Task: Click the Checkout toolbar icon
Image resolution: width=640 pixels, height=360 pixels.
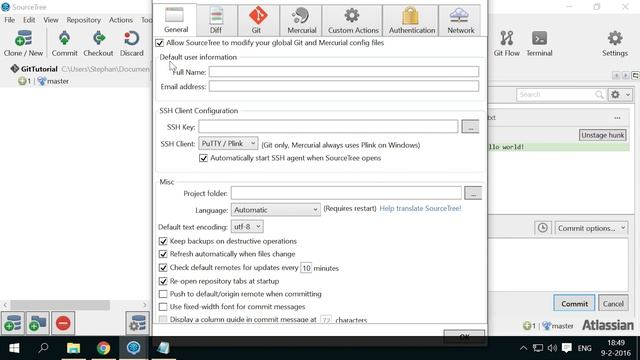Action: 98,43
